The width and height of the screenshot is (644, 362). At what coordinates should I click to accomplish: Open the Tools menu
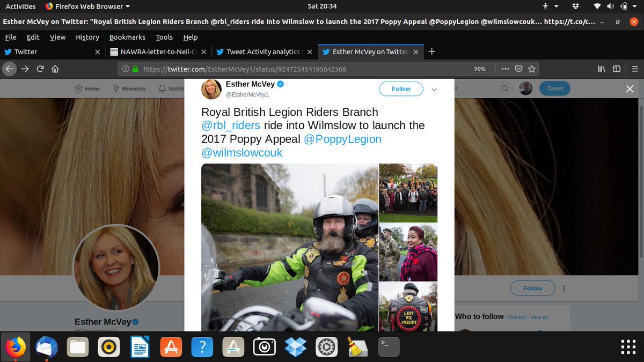click(x=164, y=37)
